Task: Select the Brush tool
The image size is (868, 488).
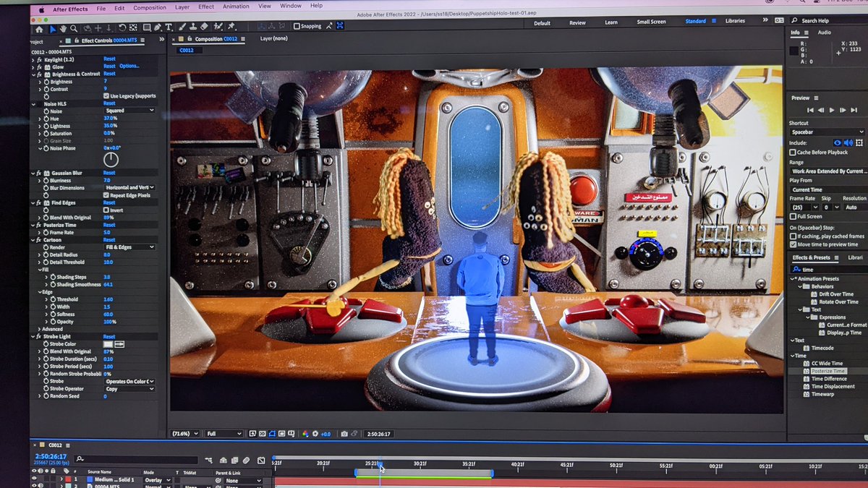Action: click(x=182, y=27)
